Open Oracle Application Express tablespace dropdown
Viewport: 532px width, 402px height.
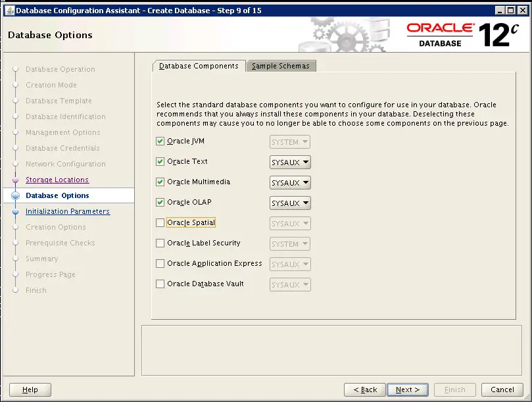[x=290, y=264]
